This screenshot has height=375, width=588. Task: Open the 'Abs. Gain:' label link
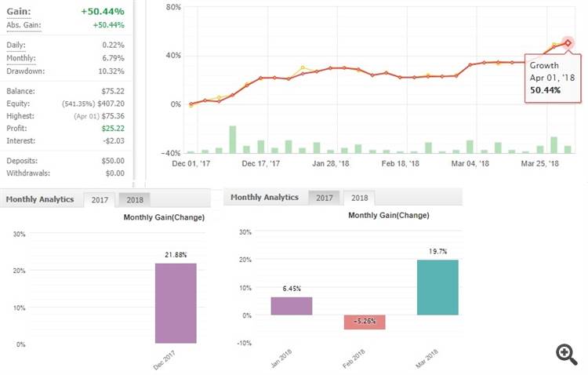click(x=23, y=26)
